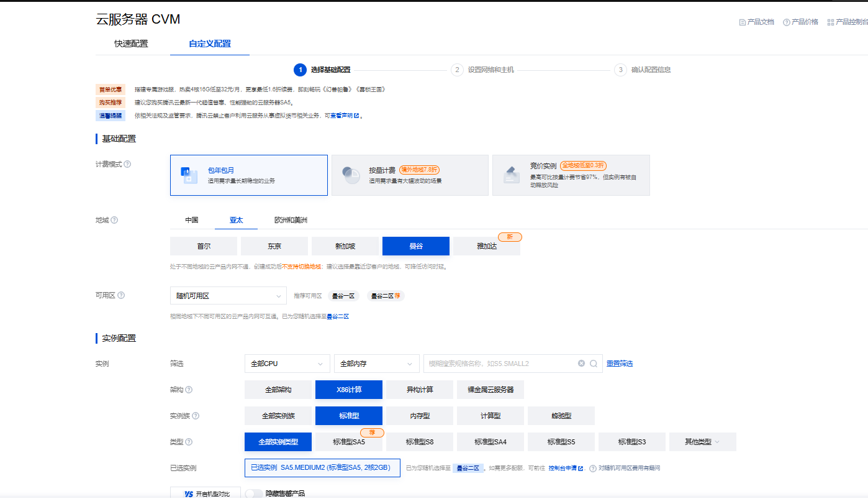Open the 产品文档 document icon link
Viewport: 868px width, 504px height.
[742, 22]
